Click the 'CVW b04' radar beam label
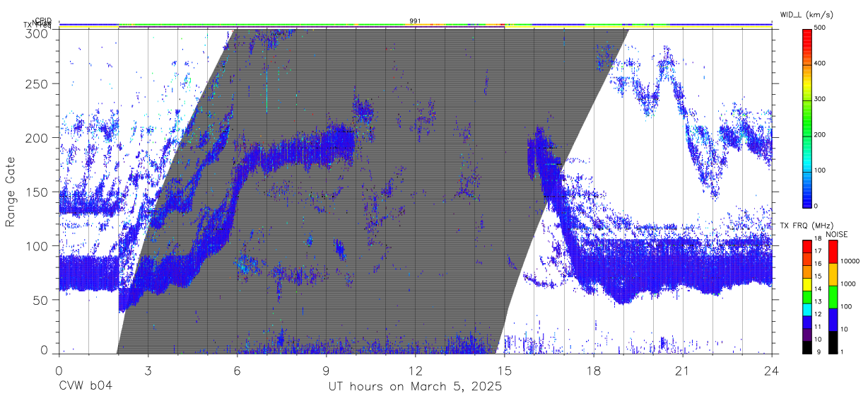The width and height of the screenshot is (868, 401). (86, 387)
